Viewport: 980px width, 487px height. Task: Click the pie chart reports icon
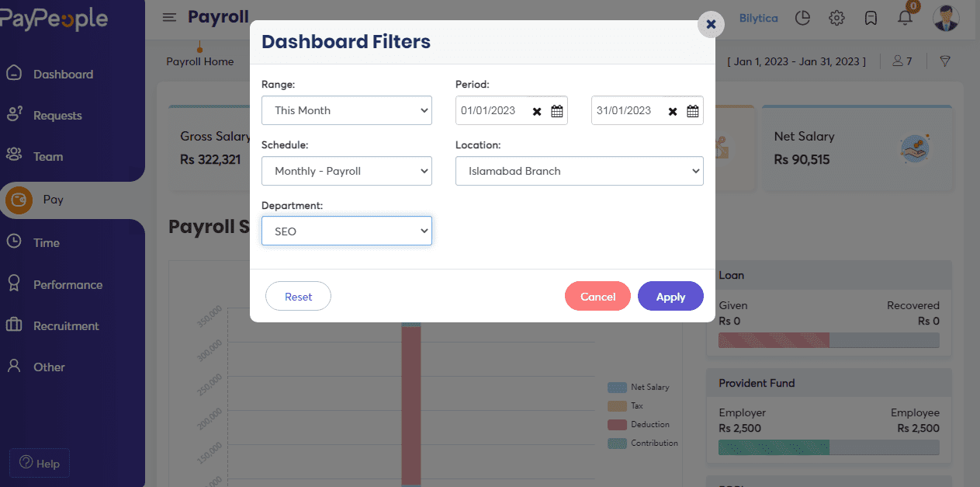click(x=802, y=18)
